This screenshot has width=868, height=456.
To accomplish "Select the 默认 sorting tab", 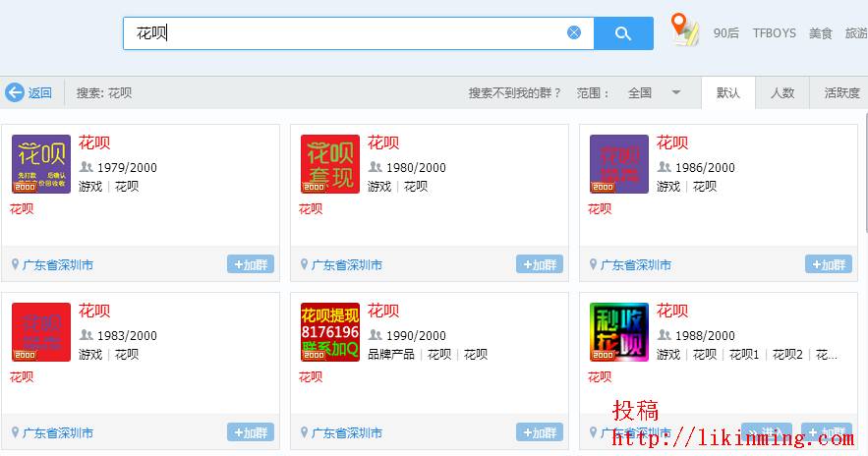I will tap(728, 92).
